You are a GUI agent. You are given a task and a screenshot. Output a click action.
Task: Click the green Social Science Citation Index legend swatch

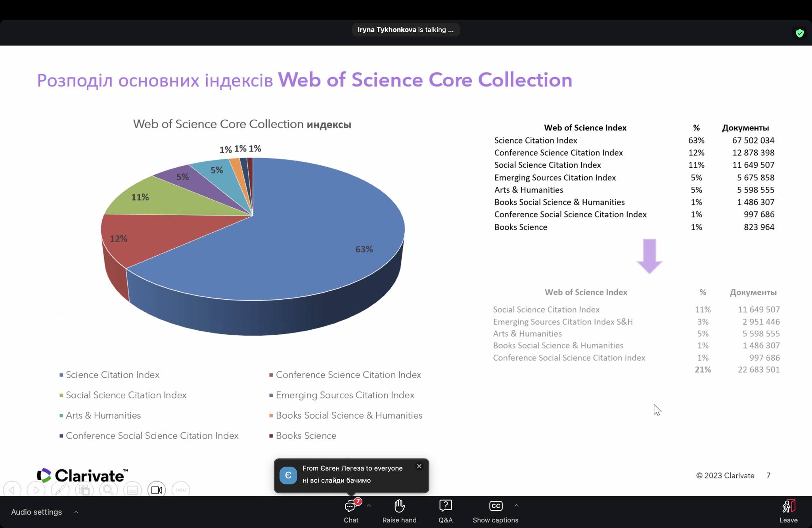point(61,395)
